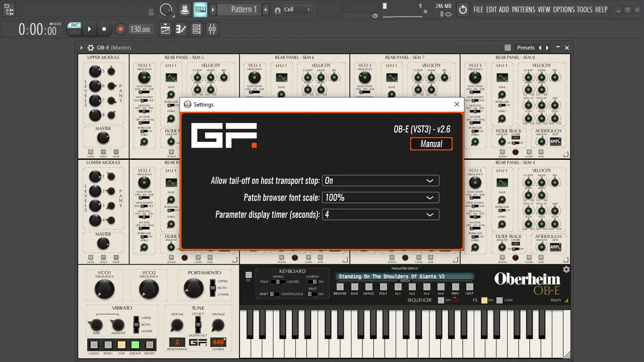Toggle the SPLIT ON switch
Viewport: 644px width, 362px height.
pyautogui.click(x=312, y=294)
